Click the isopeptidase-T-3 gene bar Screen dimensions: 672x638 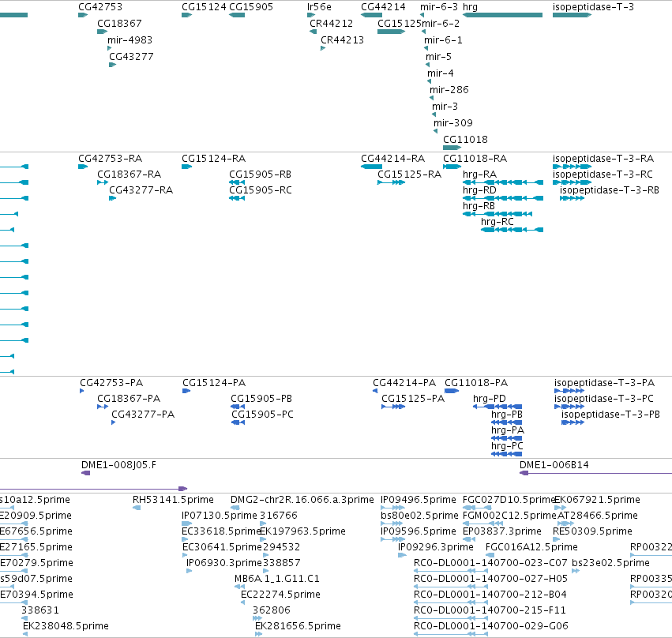click(x=573, y=16)
